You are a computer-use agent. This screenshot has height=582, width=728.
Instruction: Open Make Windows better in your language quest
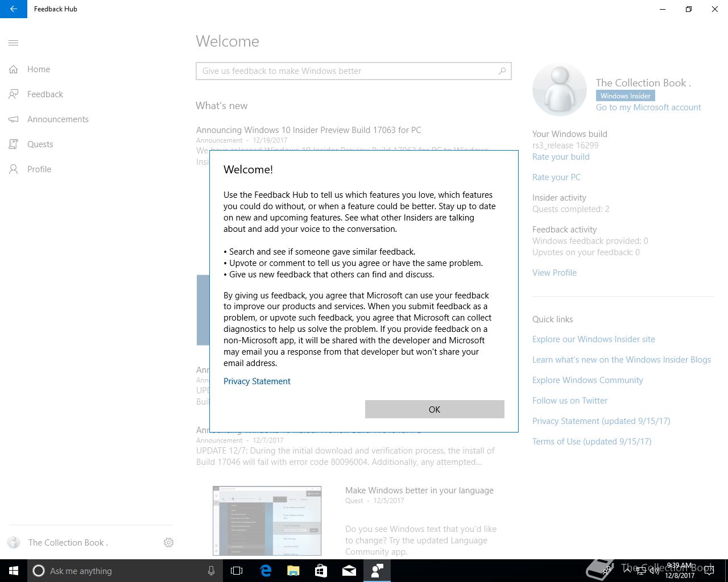coord(419,490)
